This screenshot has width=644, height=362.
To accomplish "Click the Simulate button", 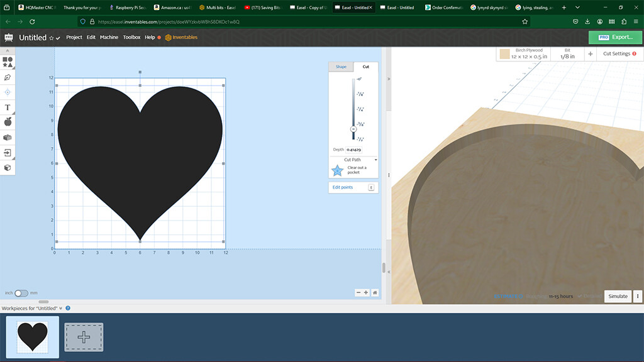I will [618, 296].
